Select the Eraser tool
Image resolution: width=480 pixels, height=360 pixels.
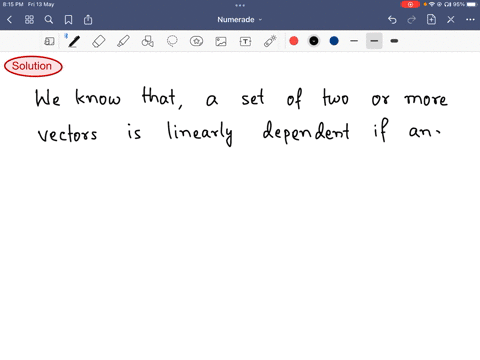pyautogui.click(x=98, y=41)
